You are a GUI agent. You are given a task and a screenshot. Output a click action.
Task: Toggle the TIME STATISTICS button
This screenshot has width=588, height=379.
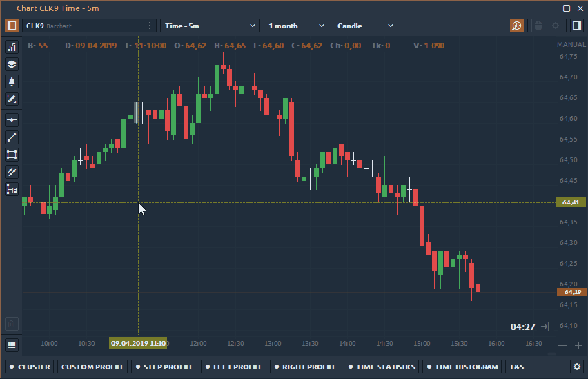[382, 367]
